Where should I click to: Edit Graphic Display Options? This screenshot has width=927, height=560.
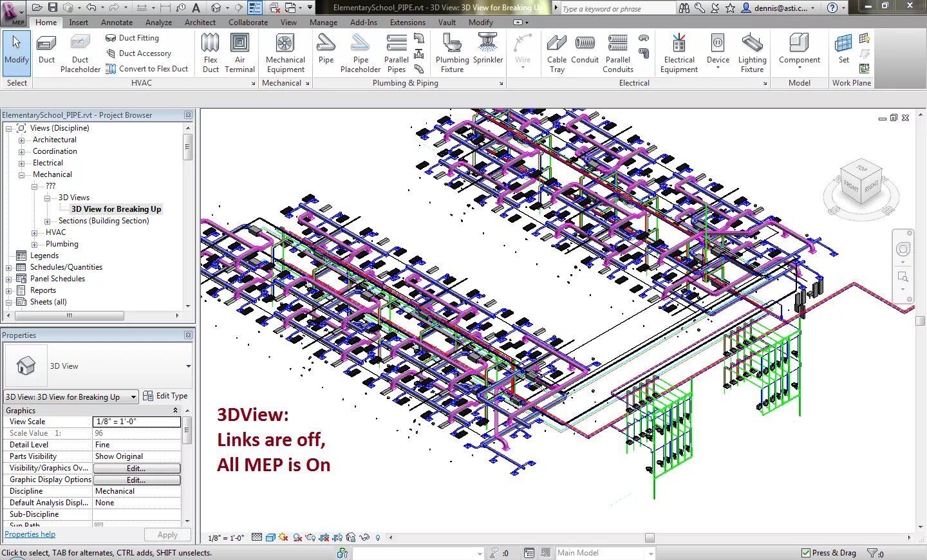click(136, 480)
